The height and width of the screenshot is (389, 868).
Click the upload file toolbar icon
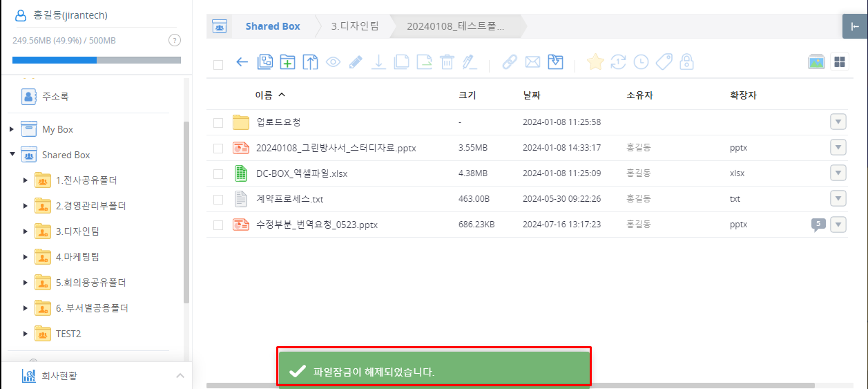(311, 62)
